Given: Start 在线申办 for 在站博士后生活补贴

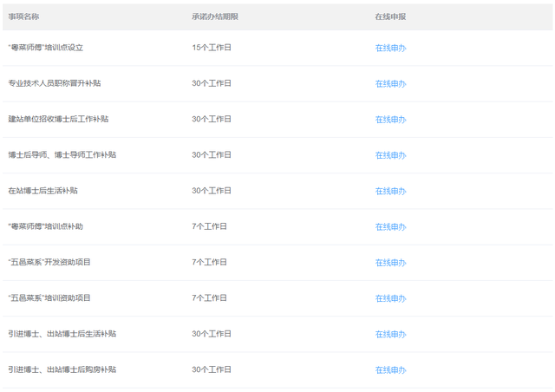Looking at the screenshot, I should pos(390,191).
